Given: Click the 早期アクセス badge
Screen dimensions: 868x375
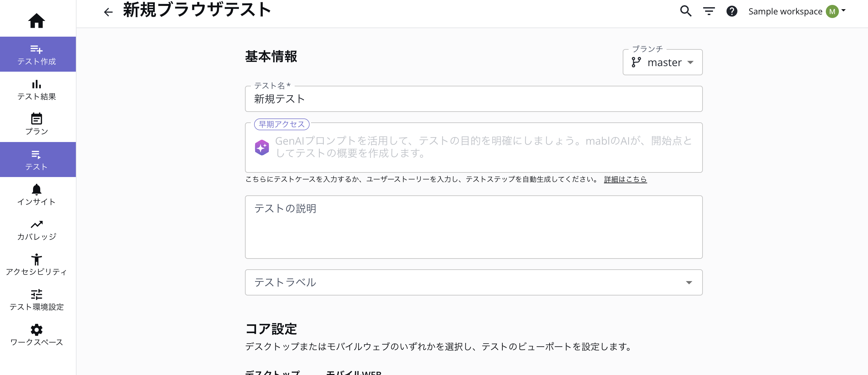Looking at the screenshot, I should (282, 124).
